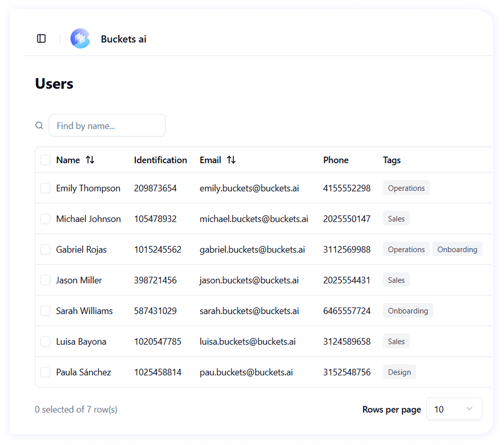Click Jason Miller's phone number 2025554431
This screenshot has height=445, width=504.
(347, 280)
